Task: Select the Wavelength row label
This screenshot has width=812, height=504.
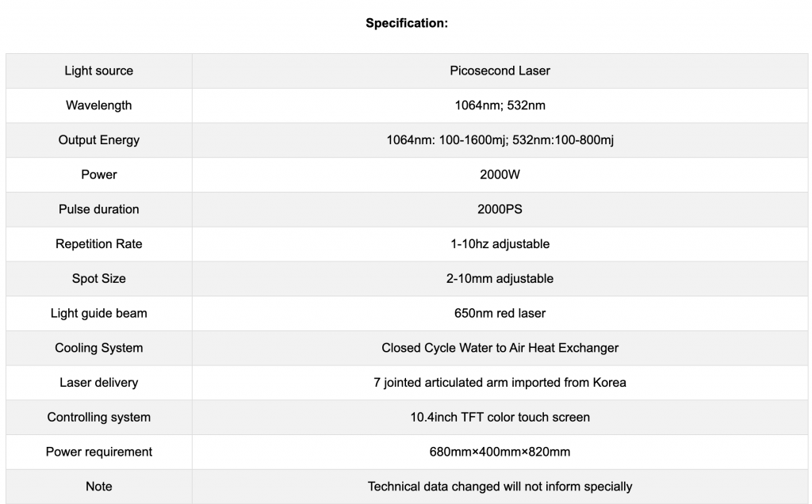Action: 99,105
